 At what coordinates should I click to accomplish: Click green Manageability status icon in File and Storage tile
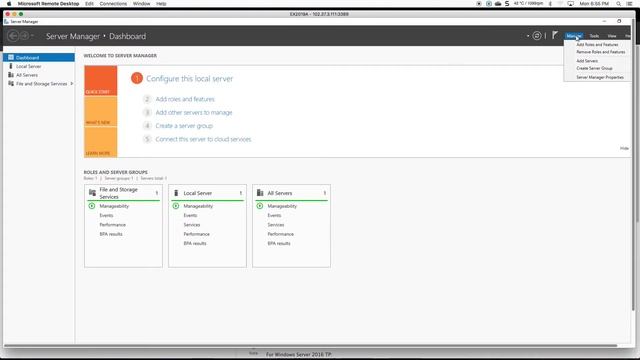click(92, 206)
